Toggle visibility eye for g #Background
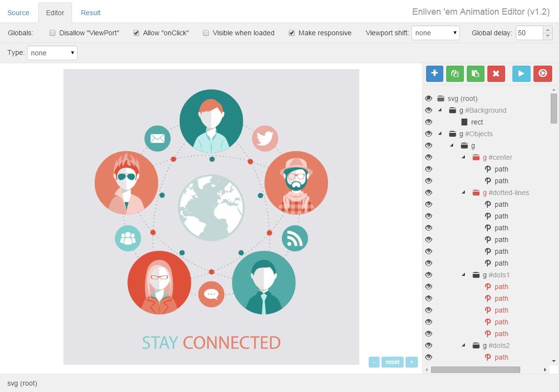This screenshot has width=559, height=392. (429, 110)
